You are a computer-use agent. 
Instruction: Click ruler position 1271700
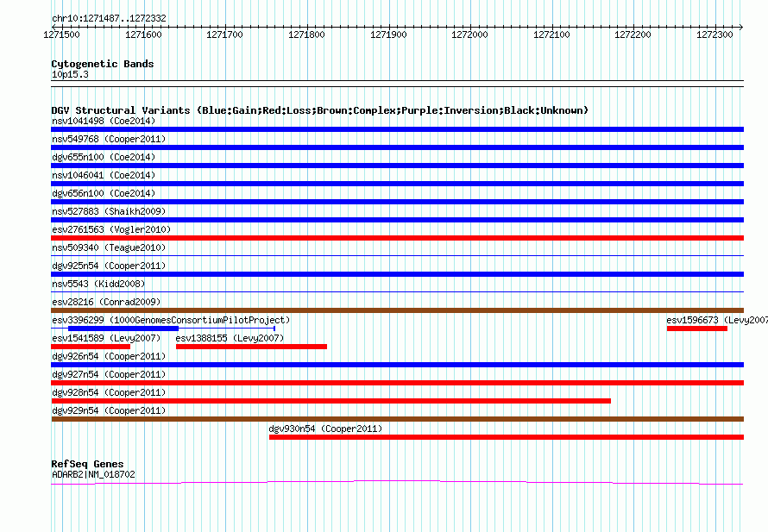[x=225, y=34]
